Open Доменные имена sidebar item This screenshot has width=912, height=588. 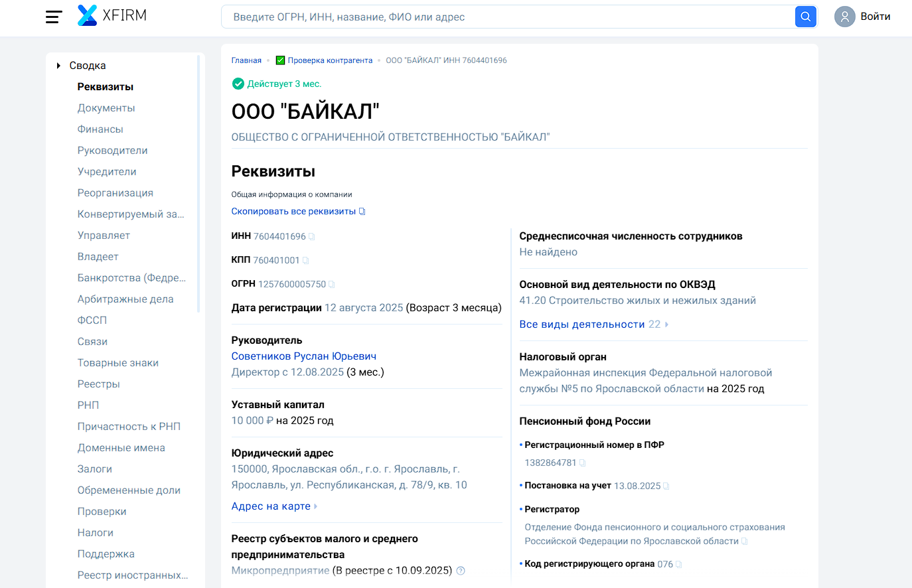click(x=121, y=448)
